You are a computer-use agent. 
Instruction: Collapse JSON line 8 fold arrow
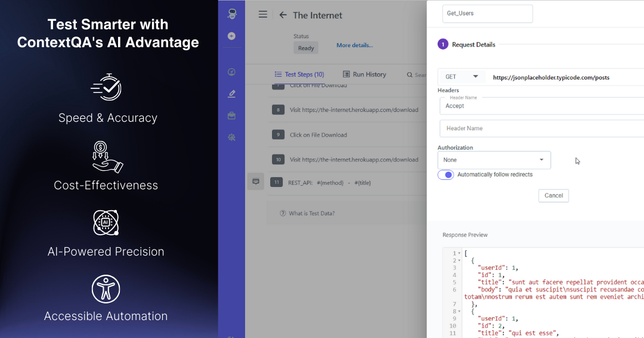pos(459,311)
